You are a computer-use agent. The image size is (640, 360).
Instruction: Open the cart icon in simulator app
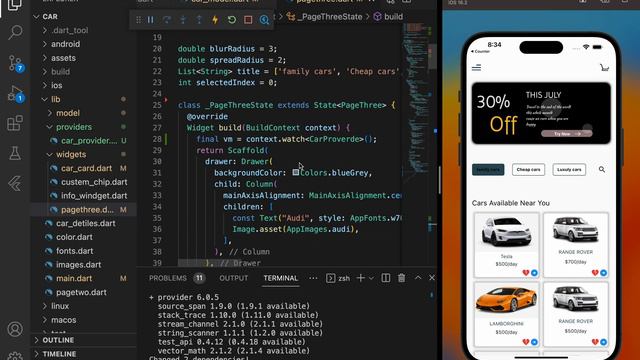click(604, 67)
